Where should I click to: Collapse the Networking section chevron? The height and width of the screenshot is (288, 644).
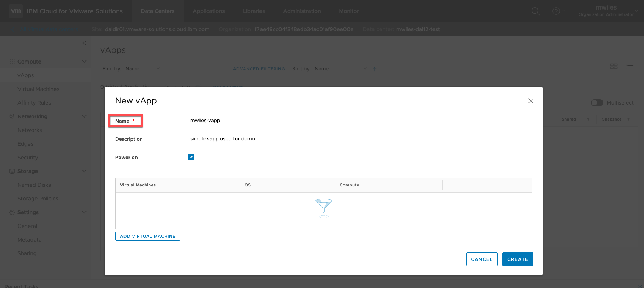(x=84, y=116)
